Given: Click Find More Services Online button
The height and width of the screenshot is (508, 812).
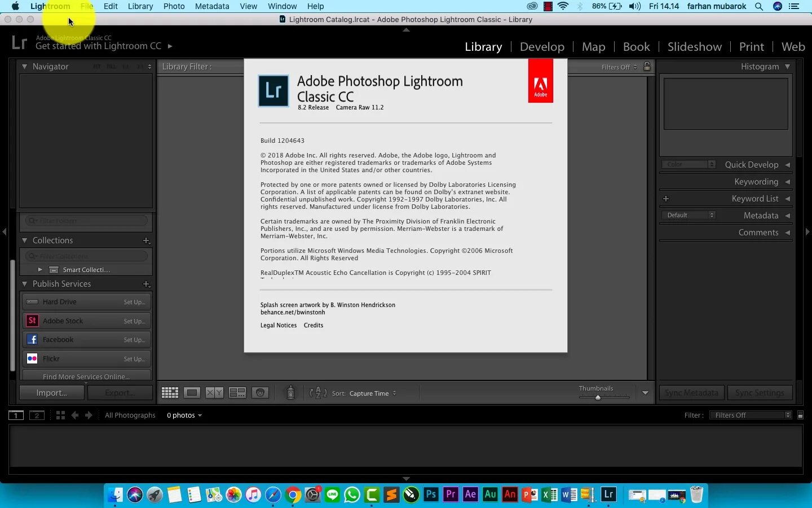Looking at the screenshot, I should pos(86,376).
